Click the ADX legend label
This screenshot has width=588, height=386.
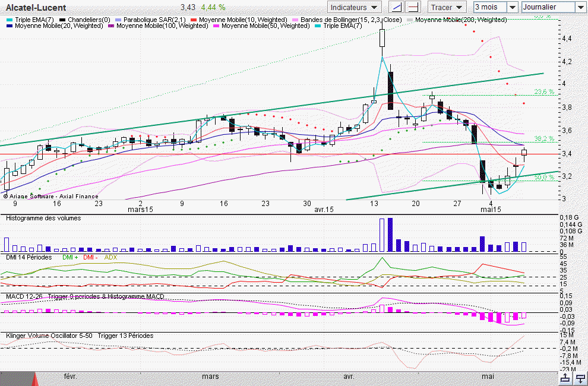[110, 257]
